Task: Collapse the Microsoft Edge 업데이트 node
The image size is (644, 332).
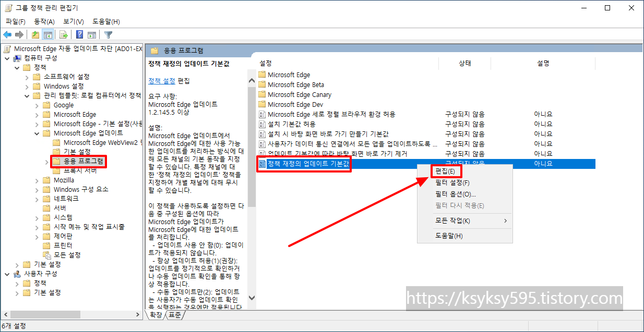Action: point(37,133)
